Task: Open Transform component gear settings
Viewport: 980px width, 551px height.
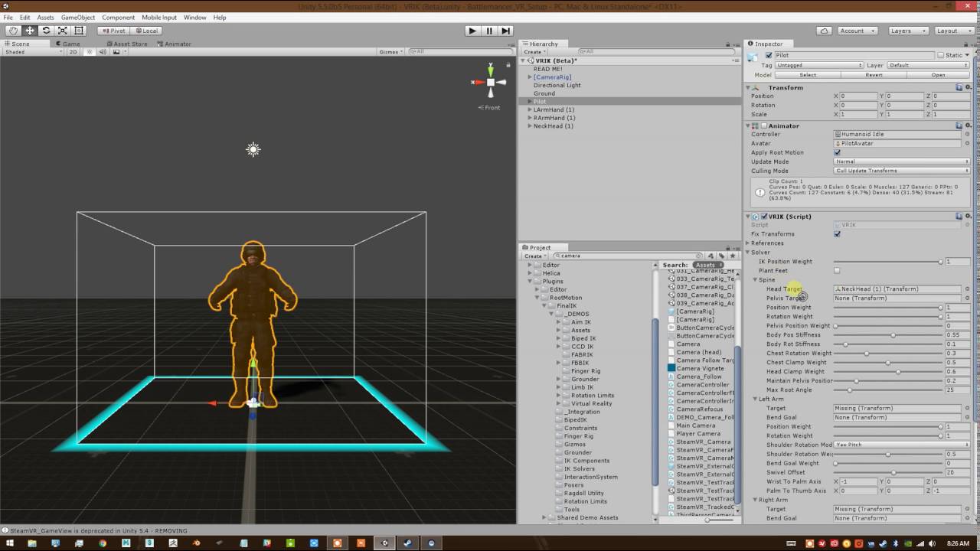Action: (x=968, y=87)
